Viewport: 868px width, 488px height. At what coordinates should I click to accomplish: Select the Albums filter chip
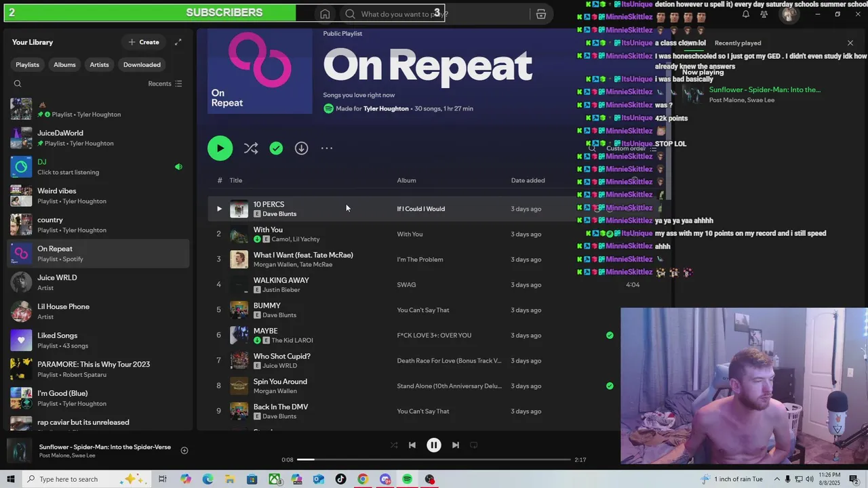(64, 64)
